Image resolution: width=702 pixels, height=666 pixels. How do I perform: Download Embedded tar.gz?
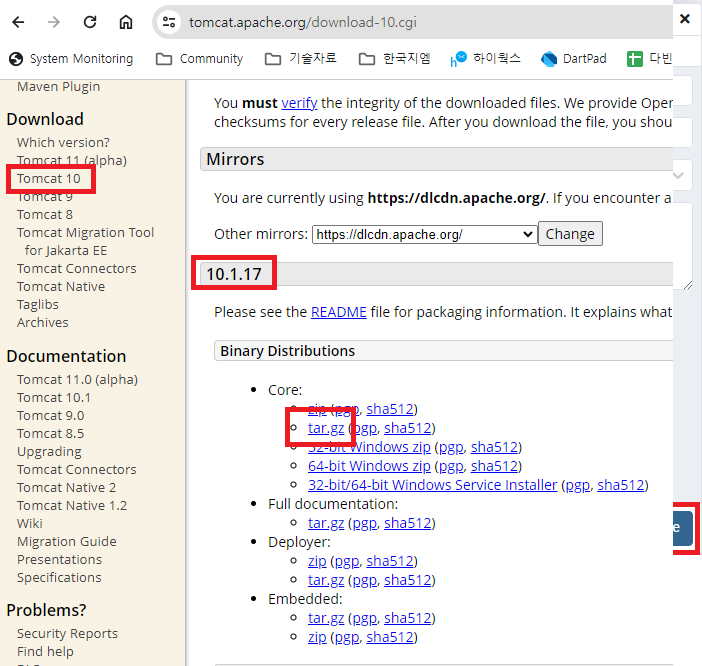pyautogui.click(x=326, y=618)
